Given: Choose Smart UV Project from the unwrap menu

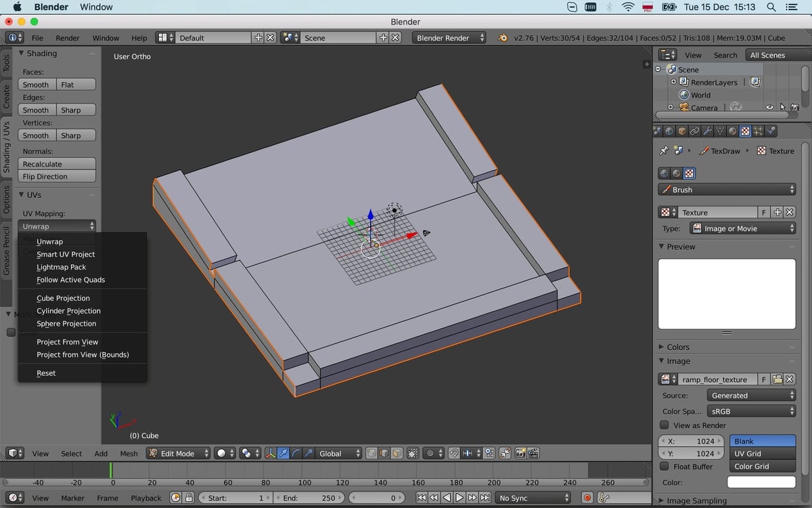Looking at the screenshot, I should [67, 254].
